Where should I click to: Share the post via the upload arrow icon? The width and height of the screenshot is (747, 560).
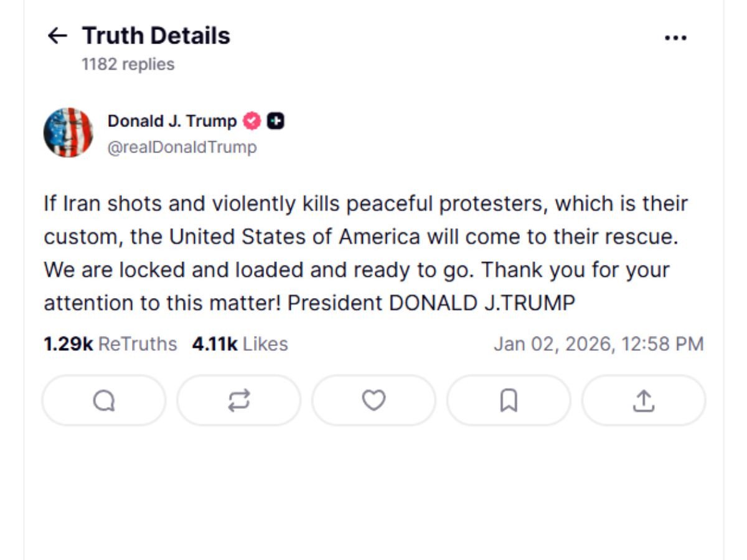click(x=642, y=401)
